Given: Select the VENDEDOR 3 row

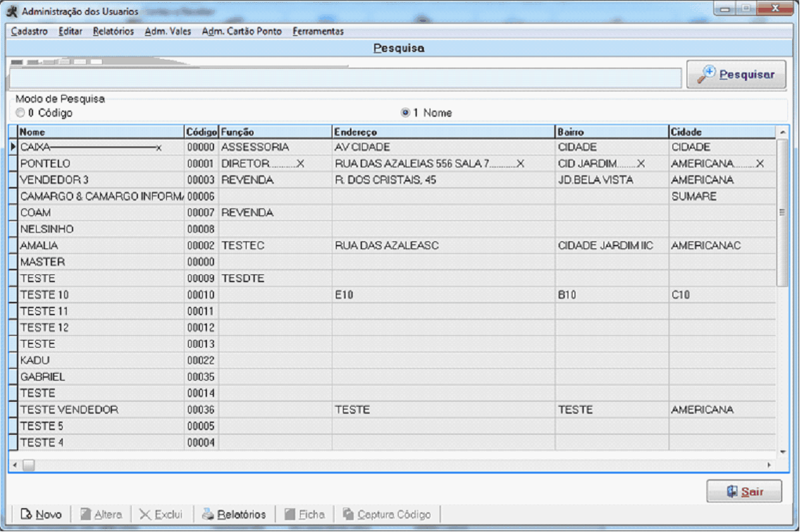Looking at the screenshot, I should pos(99,180).
